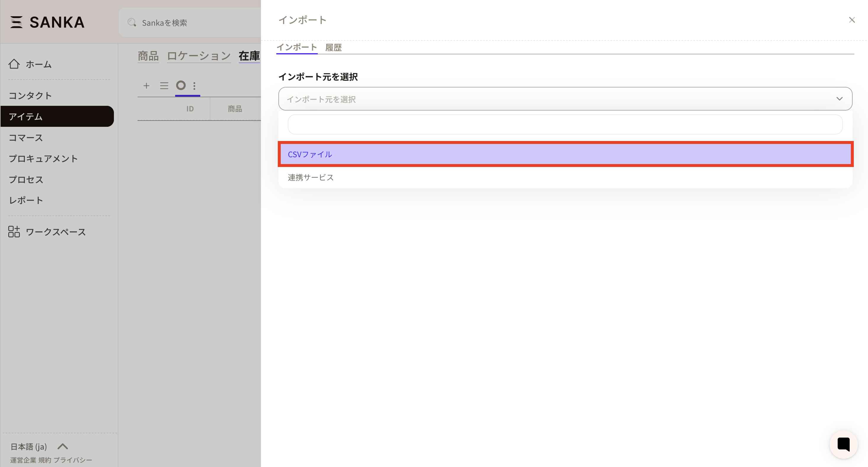
Task: Click the プライバシー footer link
Action: pyautogui.click(x=73, y=460)
